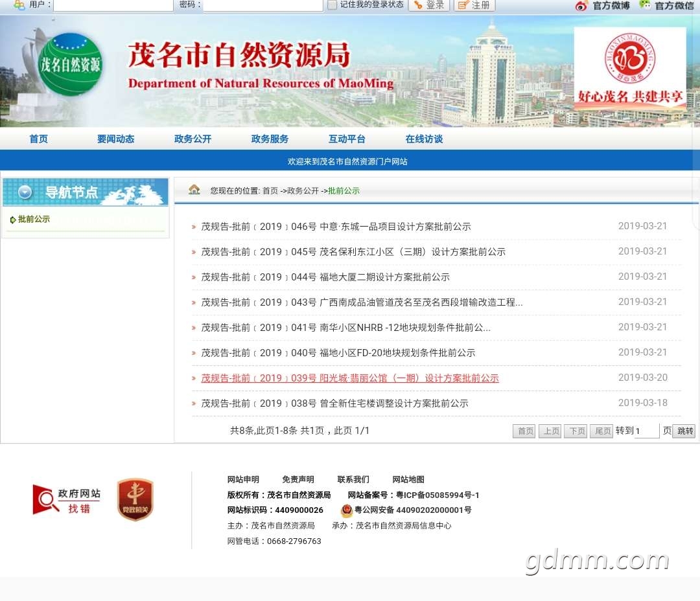Click the 党政机关 red badge icon

point(135,499)
